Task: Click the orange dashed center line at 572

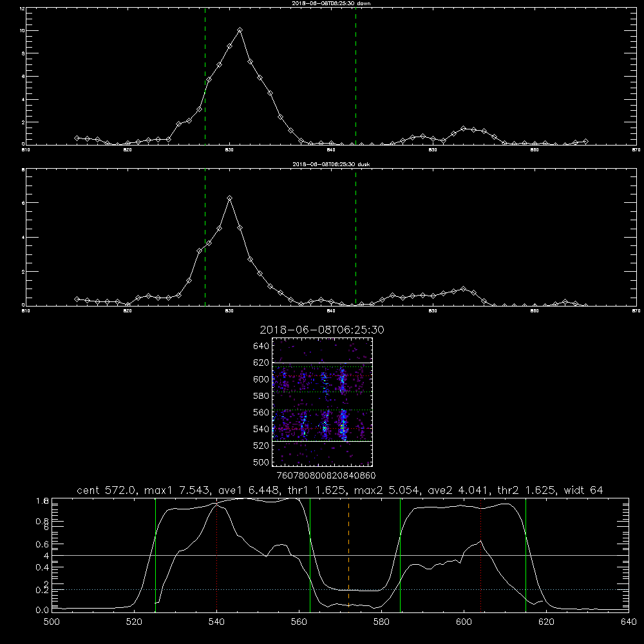Action: [348, 554]
